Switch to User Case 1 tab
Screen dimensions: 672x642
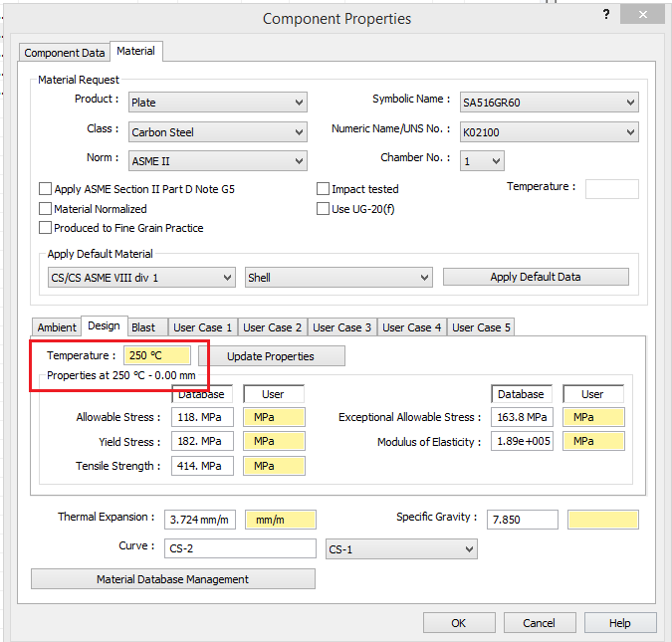pos(202,327)
